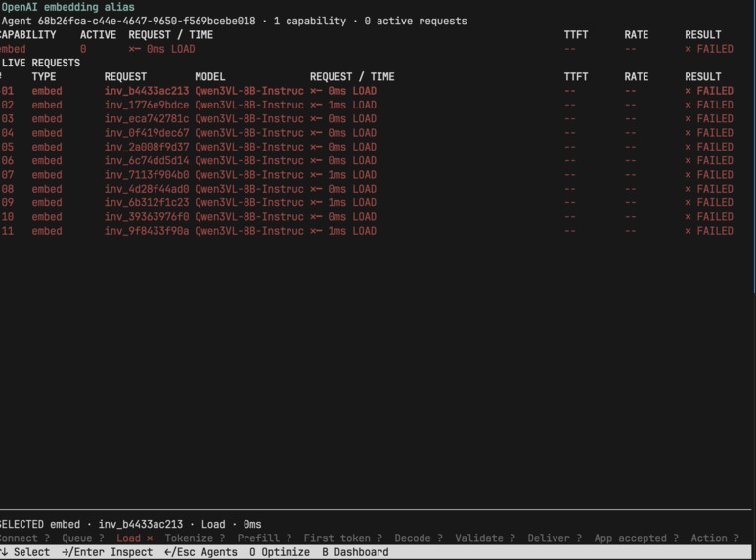756x560 pixels.
Task: Click the OpenAI embedding alias title
Action: pos(68,7)
